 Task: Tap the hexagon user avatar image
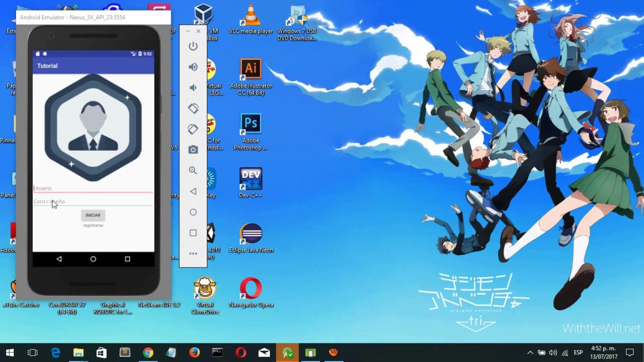point(93,128)
